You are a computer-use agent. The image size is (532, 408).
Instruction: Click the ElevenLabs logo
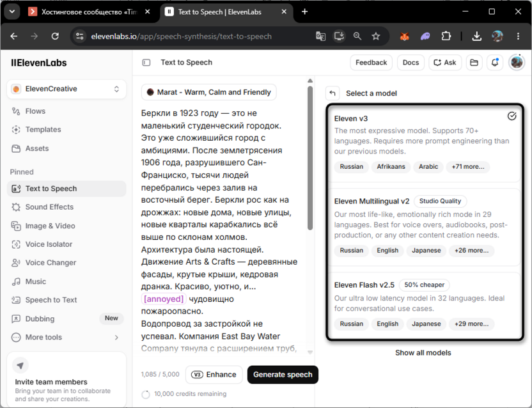point(38,63)
